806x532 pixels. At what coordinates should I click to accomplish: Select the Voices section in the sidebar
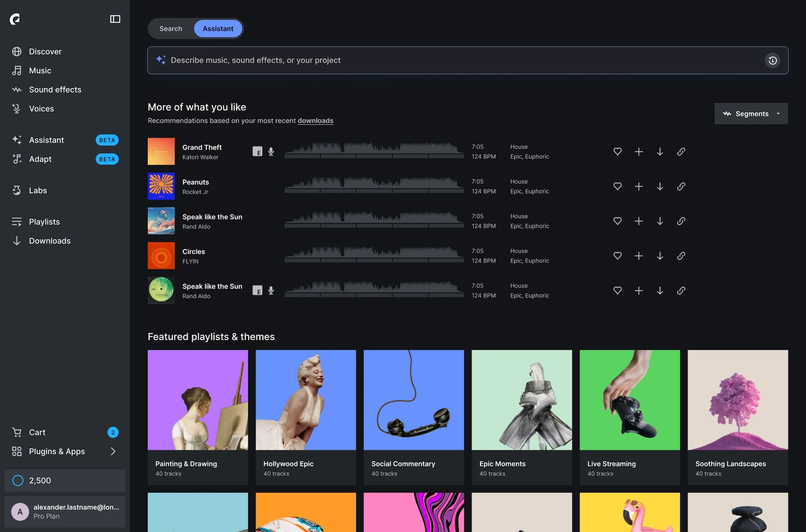tap(41, 108)
